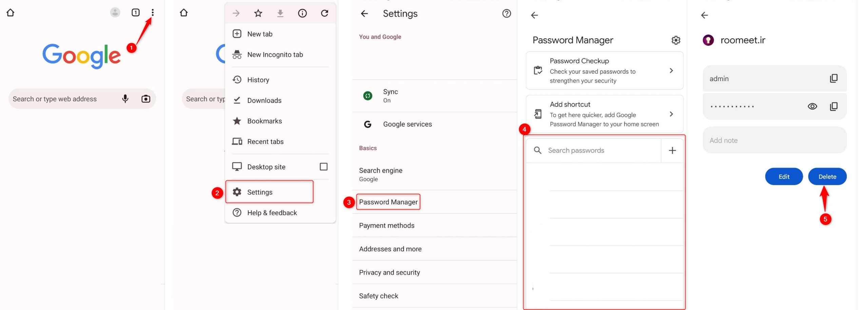868x310 pixels.
Task: Copy the admin username
Action: pos(833,78)
